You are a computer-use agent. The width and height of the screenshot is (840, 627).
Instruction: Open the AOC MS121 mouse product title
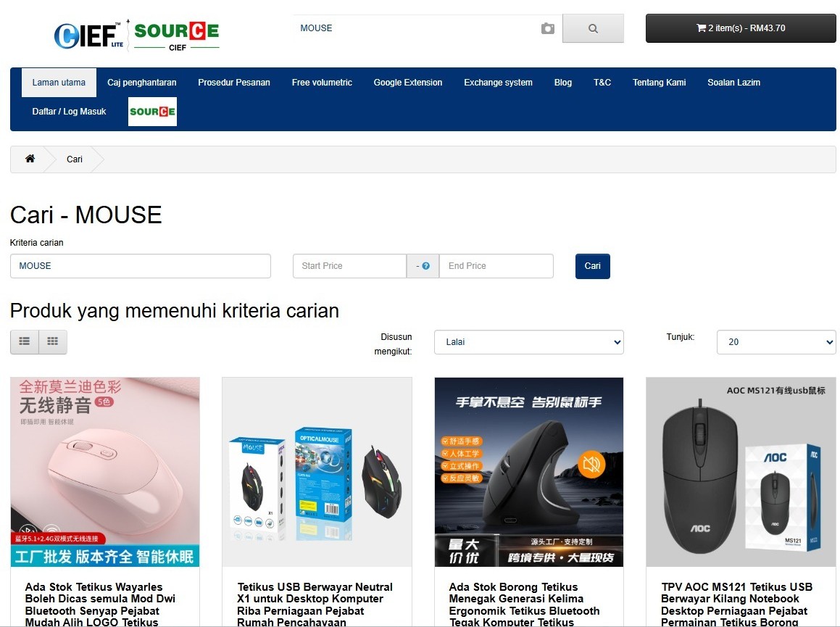(x=736, y=605)
